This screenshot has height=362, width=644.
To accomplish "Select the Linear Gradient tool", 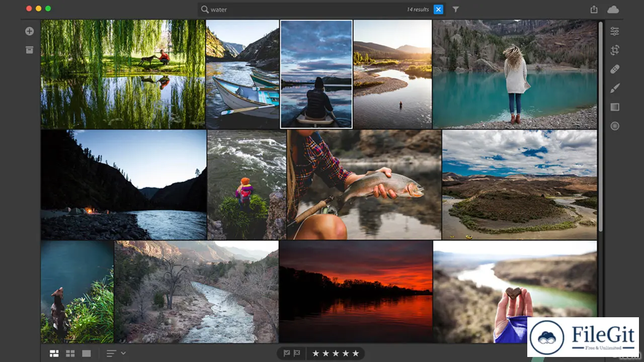I will [614, 107].
